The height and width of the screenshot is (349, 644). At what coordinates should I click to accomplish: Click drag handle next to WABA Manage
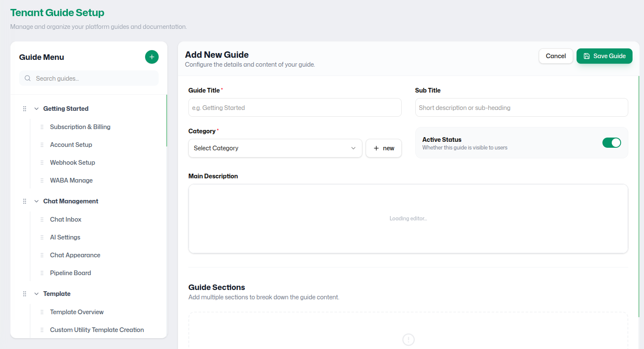[42, 180]
